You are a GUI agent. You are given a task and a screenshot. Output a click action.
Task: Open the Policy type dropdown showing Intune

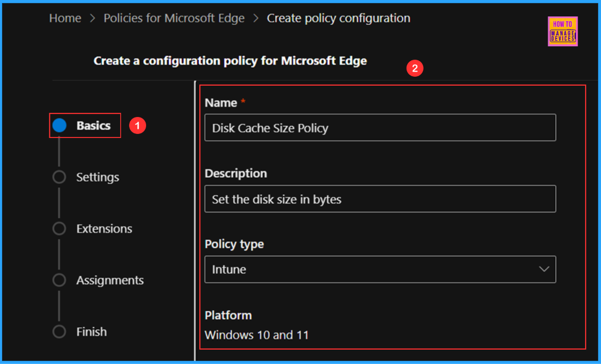pos(380,269)
